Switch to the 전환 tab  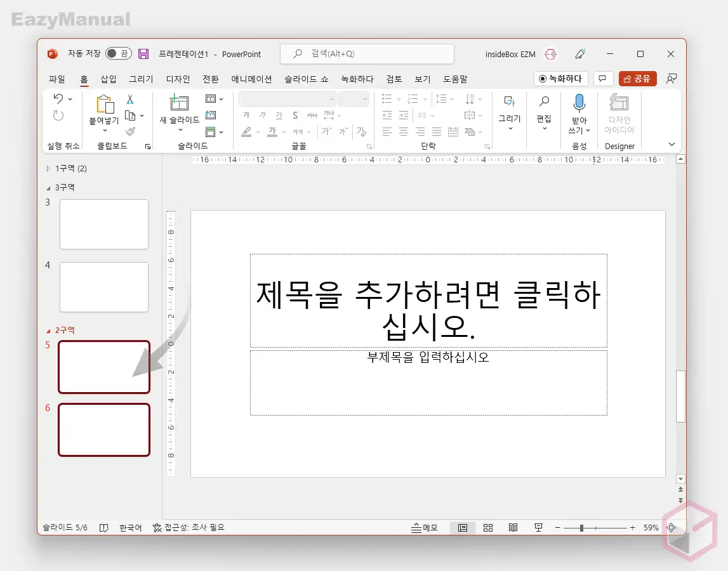[x=210, y=79]
